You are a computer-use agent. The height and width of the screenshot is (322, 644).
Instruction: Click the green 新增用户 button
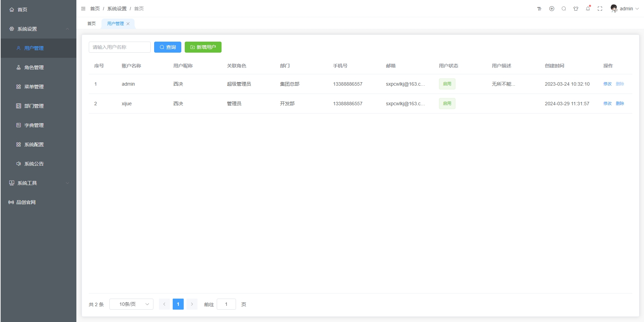pyautogui.click(x=203, y=47)
